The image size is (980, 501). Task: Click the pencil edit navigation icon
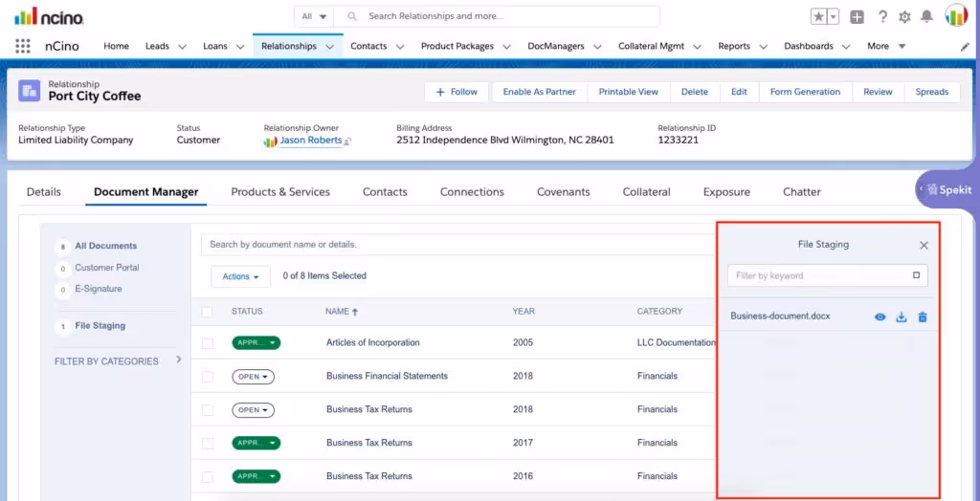(x=965, y=46)
